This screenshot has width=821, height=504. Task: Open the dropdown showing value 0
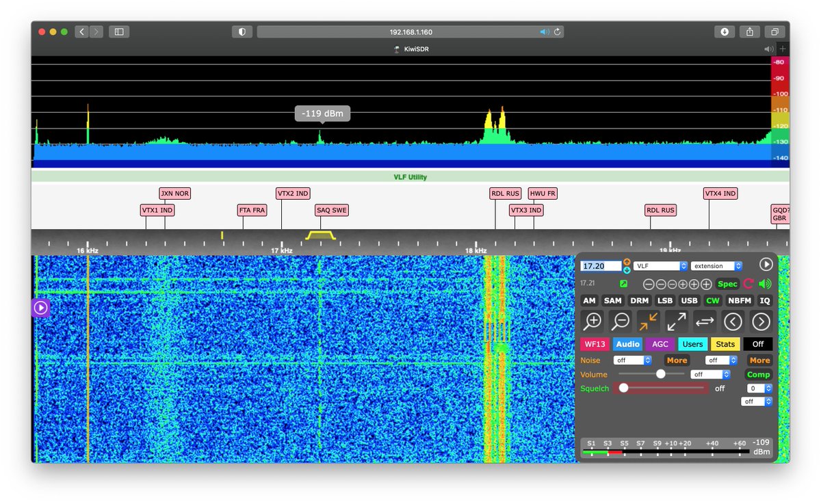(x=759, y=388)
